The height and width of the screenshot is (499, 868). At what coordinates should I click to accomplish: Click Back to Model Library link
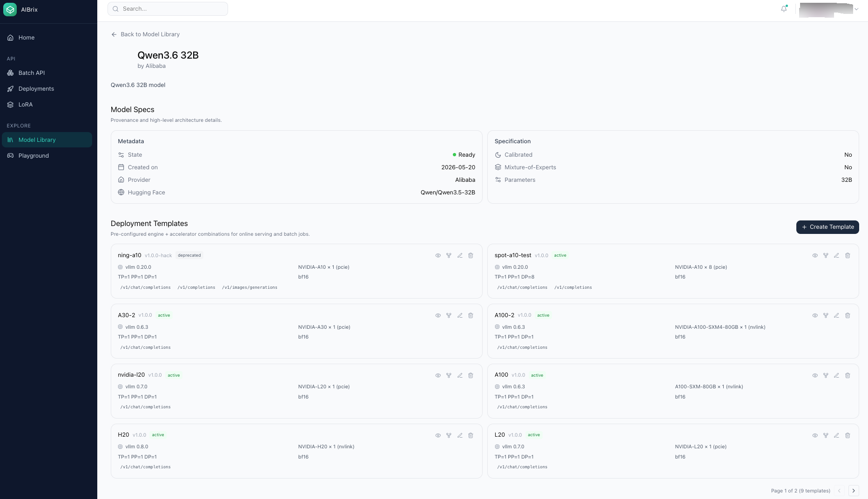145,34
